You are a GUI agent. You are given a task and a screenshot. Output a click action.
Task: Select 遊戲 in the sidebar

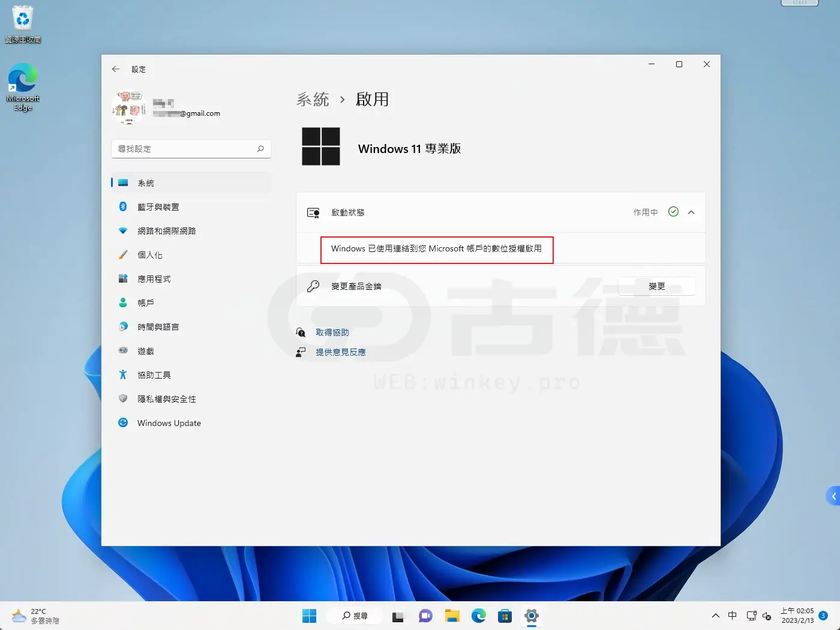tap(191, 351)
